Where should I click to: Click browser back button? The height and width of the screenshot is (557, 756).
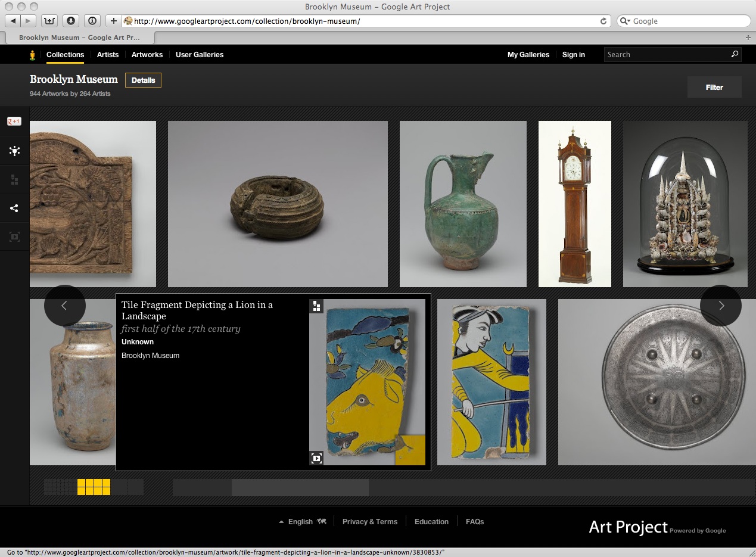tap(13, 21)
